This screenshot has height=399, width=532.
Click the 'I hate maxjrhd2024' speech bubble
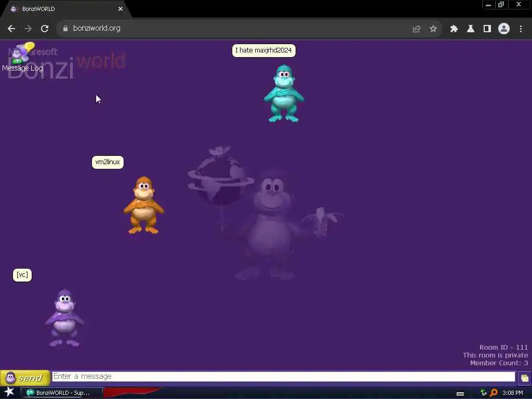(263, 50)
